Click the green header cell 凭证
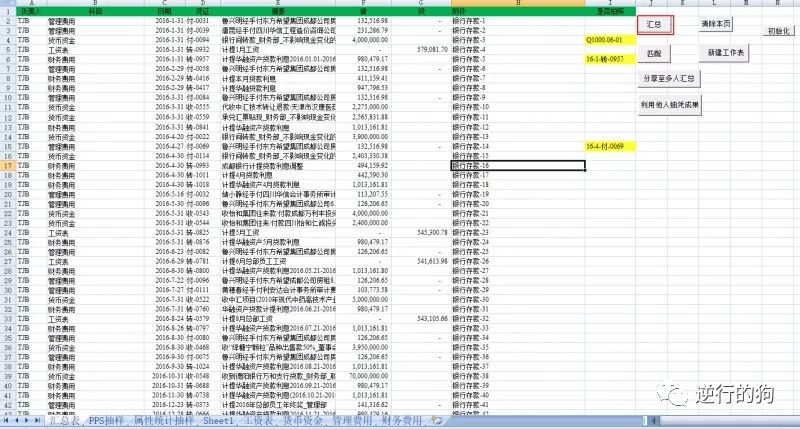 [x=203, y=11]
